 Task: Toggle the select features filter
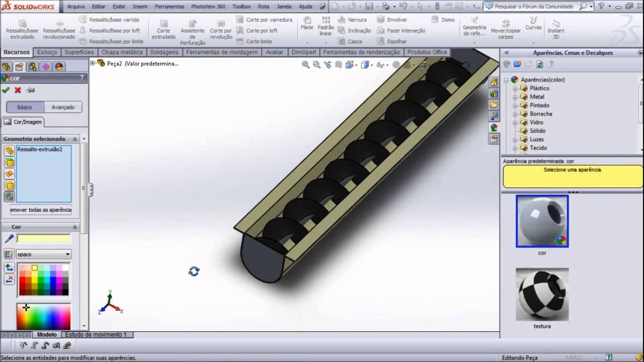pos(9,197)
